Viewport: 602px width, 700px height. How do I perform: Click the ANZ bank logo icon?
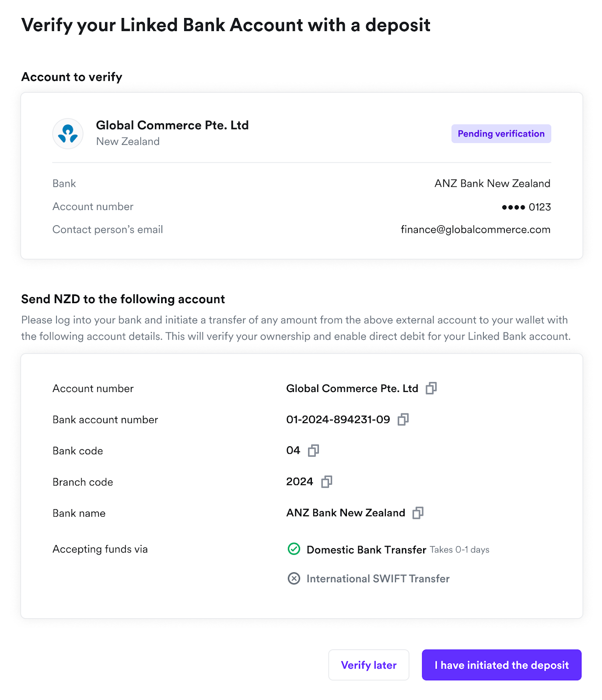coord(68,133)
